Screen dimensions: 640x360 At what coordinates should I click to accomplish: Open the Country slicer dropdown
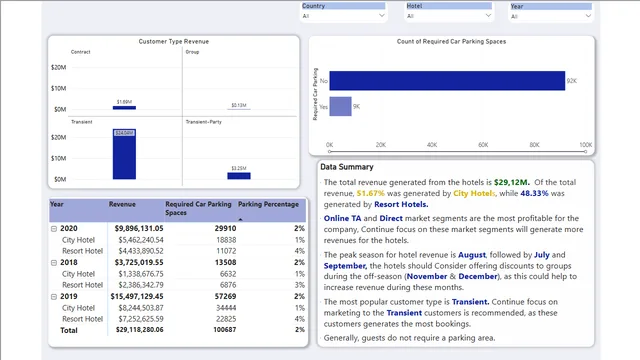pyautogui.click(x=381, y=16)
